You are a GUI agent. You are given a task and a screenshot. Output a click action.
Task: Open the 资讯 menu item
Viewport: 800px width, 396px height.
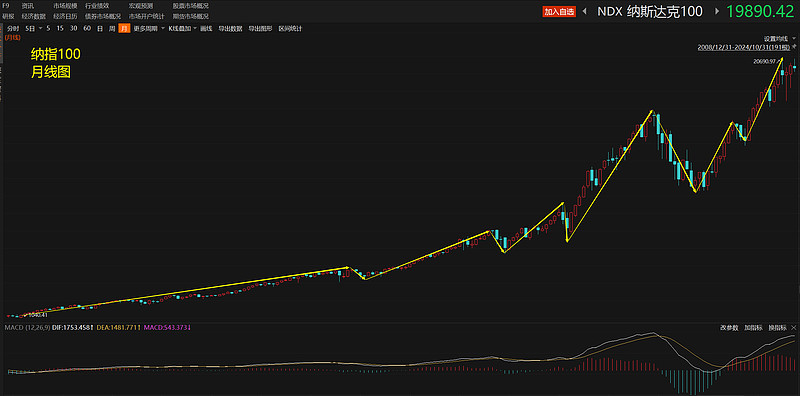[x=28, y=6]
